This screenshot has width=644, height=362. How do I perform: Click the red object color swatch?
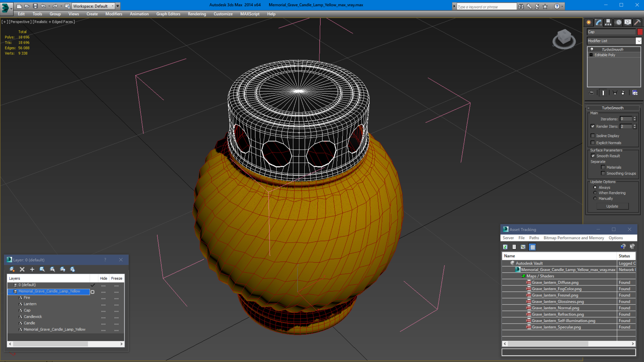coord(640,32)
